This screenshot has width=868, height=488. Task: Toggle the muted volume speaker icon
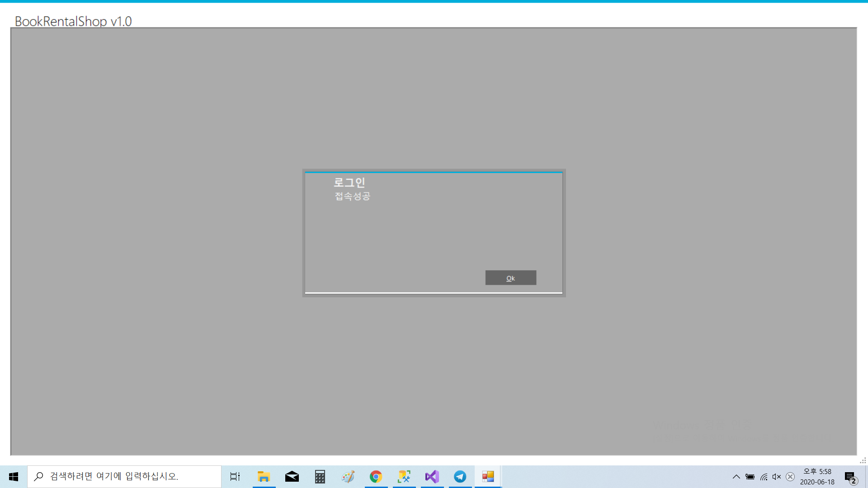tap(777, 477)
